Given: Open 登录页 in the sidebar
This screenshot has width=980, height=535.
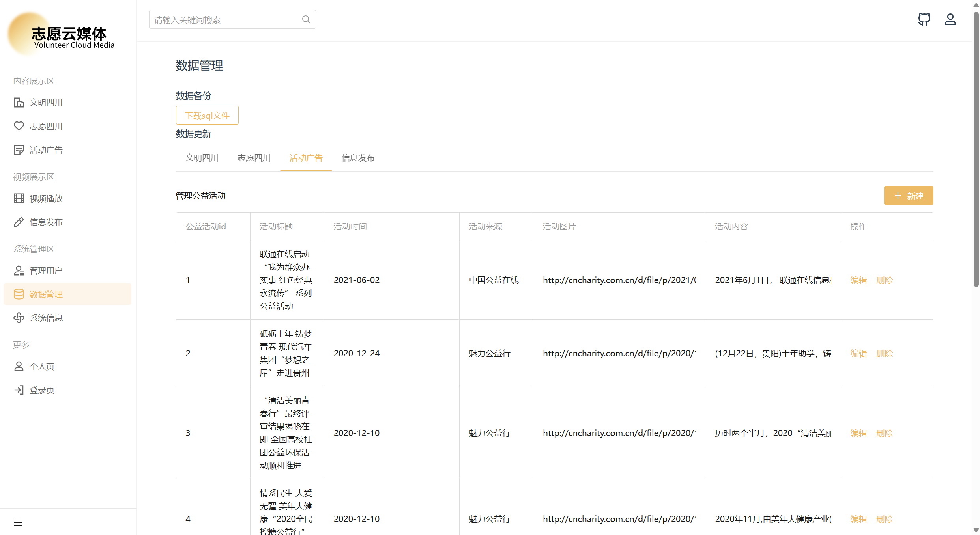Looking at the screenshot, I should 42,390.
